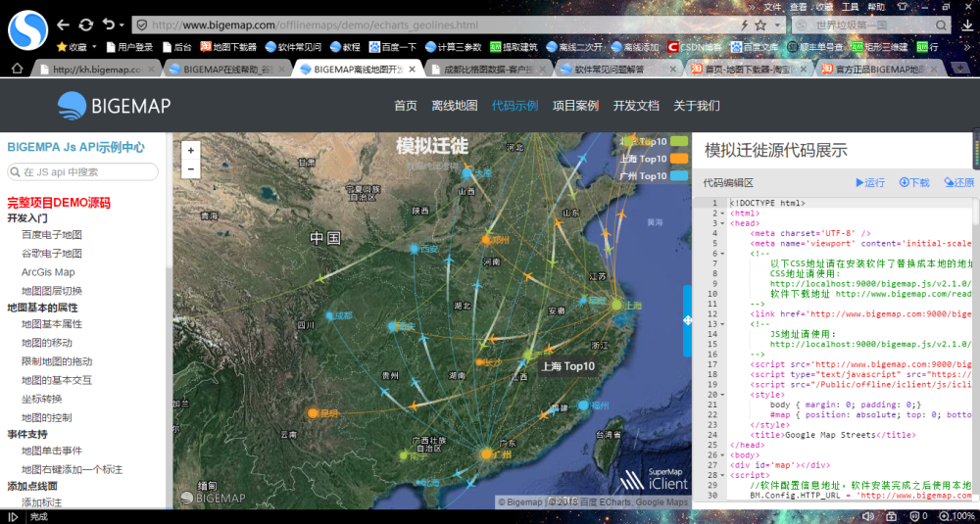This screenshot has width=980, height=524.
Task: Expand the 收藏 favorites dropdown arrow
Action: (x=94, y=47)
